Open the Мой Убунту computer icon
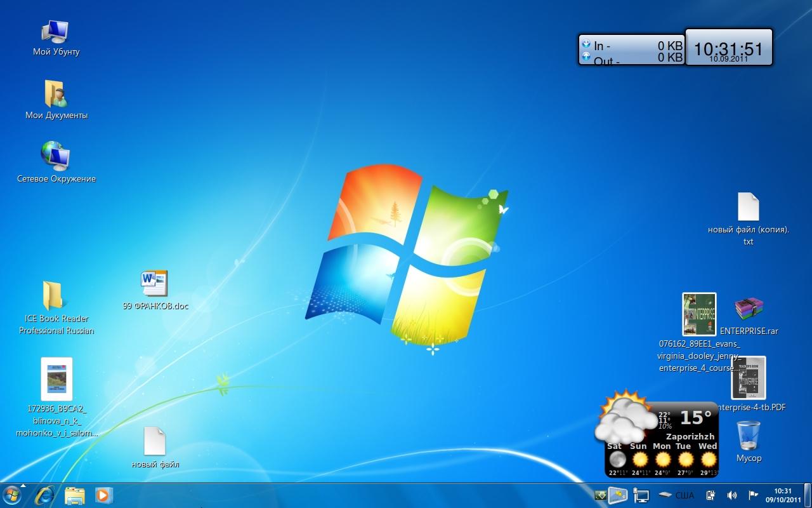 click(x=55, y=32)
